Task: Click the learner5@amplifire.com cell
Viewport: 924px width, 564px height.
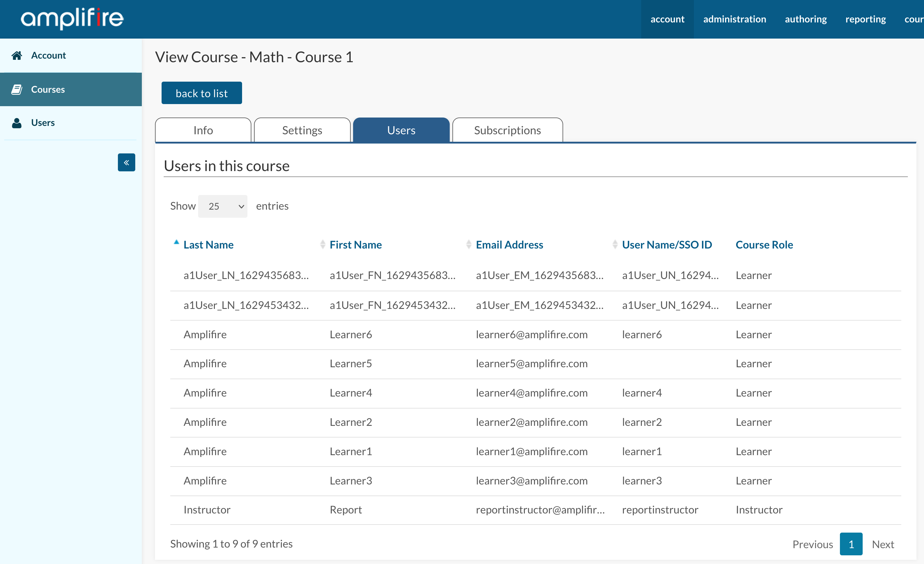Action: (531, 364)
